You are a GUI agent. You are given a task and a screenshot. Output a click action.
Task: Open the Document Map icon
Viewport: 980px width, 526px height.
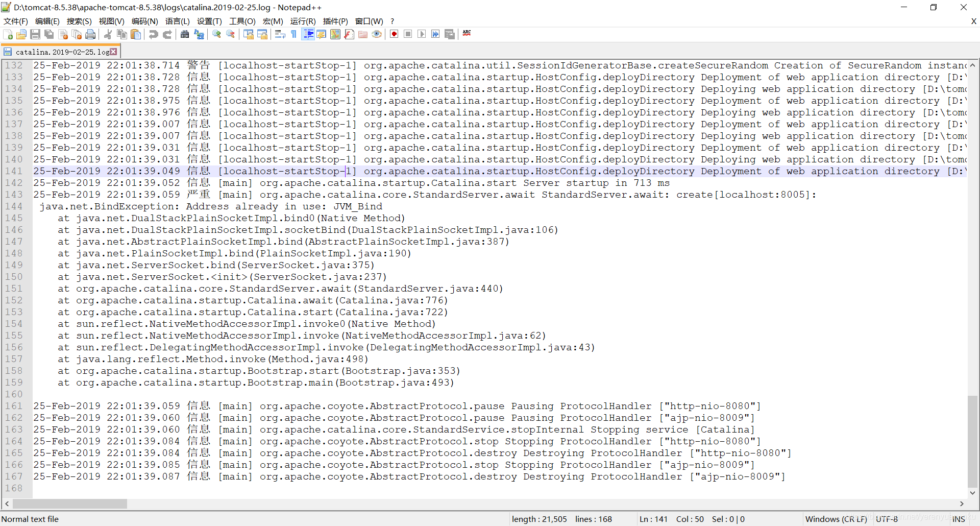pyautogui.click(x=335, y=34)
